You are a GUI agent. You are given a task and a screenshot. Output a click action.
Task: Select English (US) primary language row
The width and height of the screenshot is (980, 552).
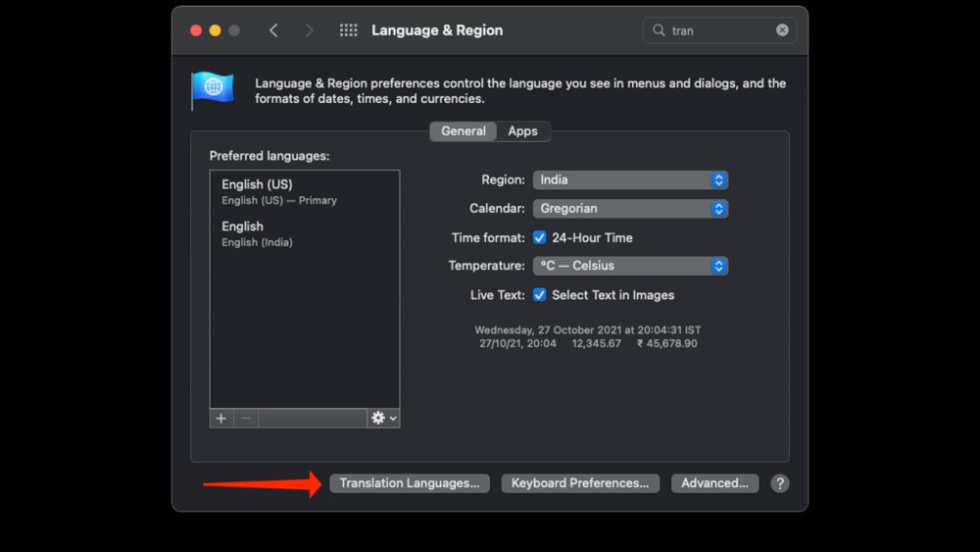(305, 192)
